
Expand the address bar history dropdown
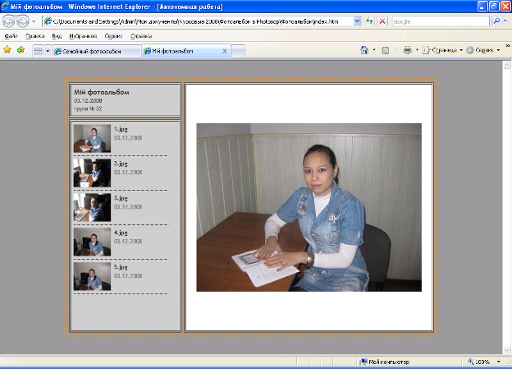(357, 21)
